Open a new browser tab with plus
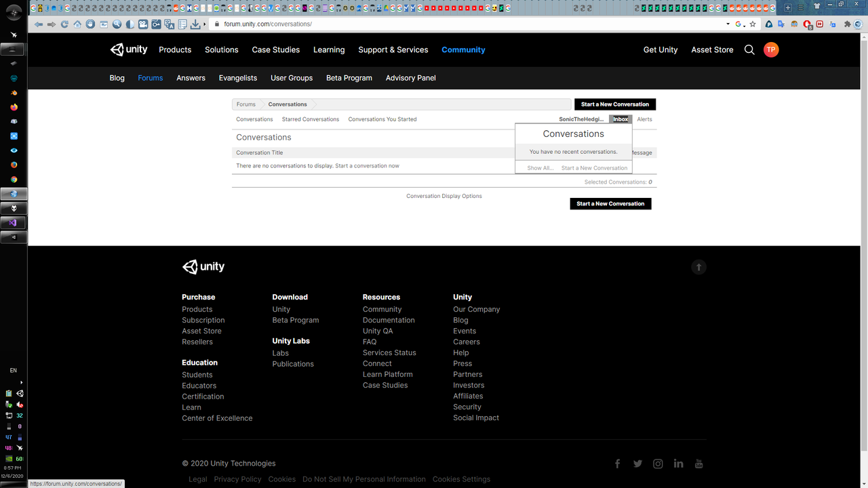This screenshot has width=868, height=488. coord(788,7)
